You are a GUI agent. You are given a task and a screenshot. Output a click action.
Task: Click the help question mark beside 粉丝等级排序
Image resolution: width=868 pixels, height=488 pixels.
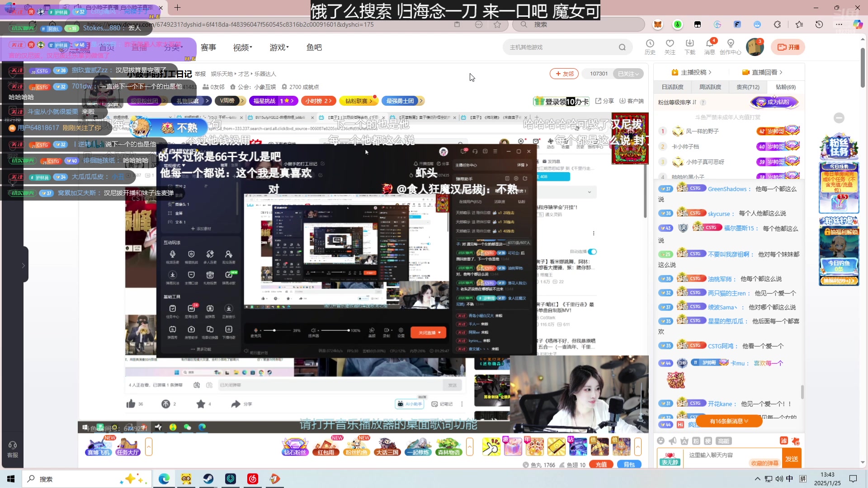tap(703, 103)
